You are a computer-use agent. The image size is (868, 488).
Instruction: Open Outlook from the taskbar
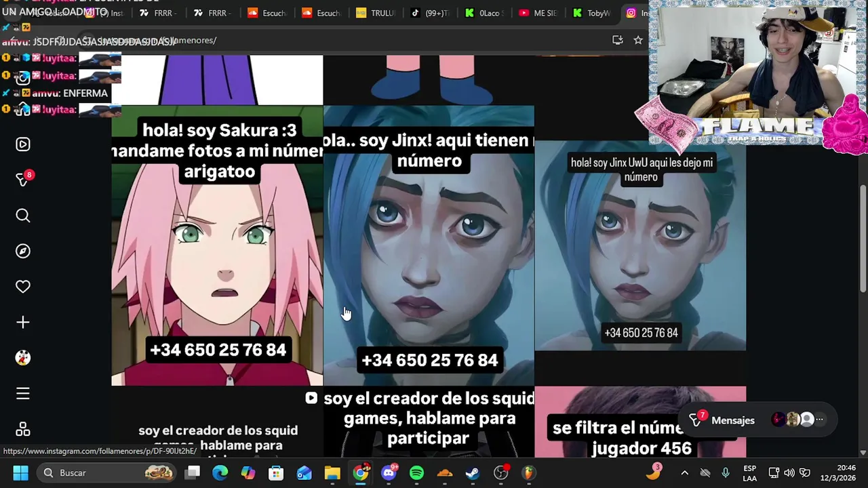(x=304, y=472)
